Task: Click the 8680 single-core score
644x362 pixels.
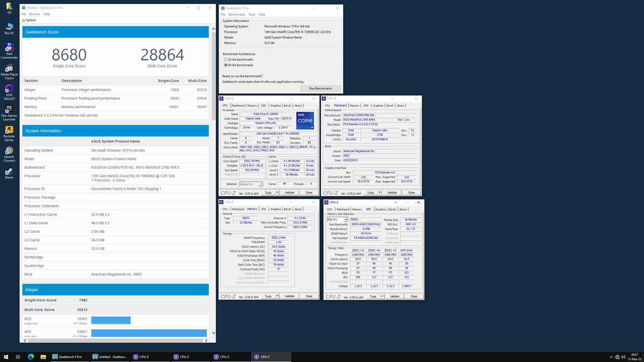Action: (x=69, y=55)
